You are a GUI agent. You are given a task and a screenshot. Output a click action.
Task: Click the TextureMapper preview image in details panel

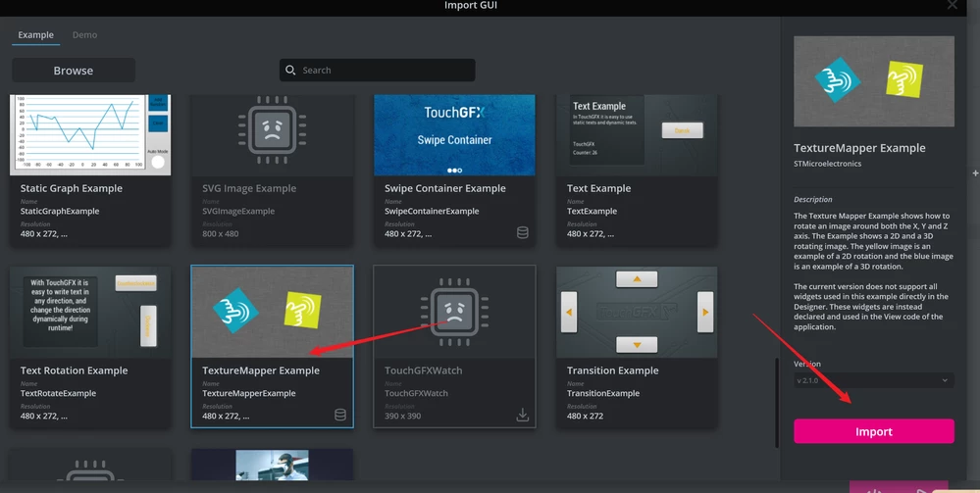point(874,81)
